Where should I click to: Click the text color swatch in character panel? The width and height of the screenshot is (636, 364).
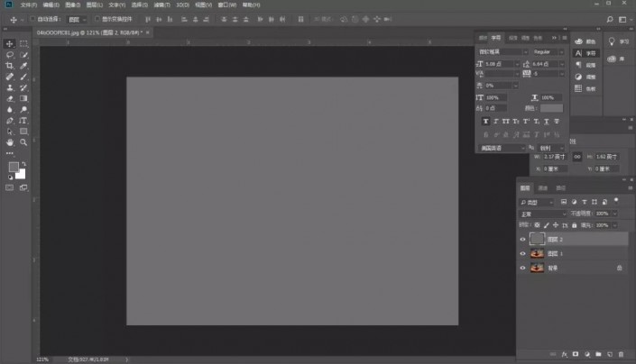click(550, 108)
